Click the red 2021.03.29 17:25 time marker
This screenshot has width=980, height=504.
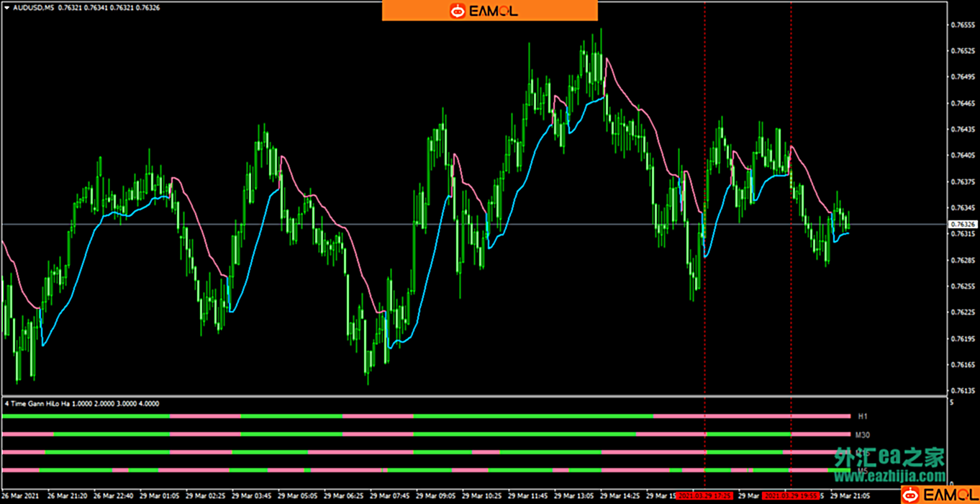pos(704,496)
